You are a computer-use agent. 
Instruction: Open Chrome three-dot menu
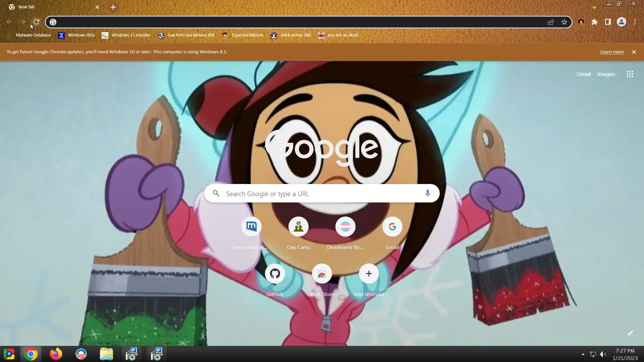click(x=635, y=22)
